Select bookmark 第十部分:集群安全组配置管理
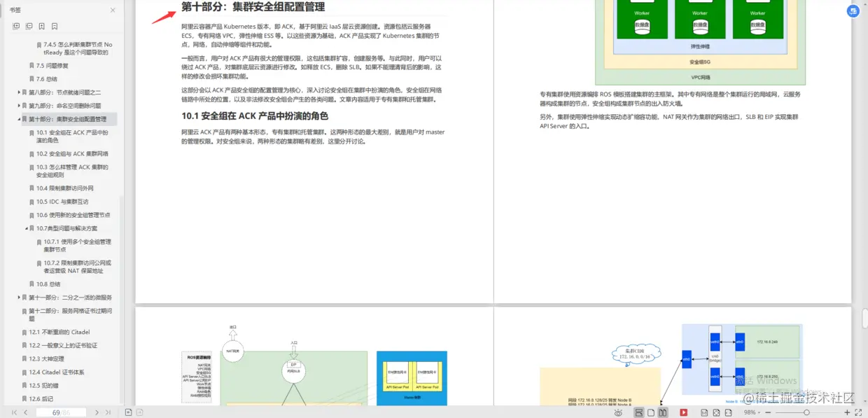Screen dimensions: 868x418 point(68,119)
